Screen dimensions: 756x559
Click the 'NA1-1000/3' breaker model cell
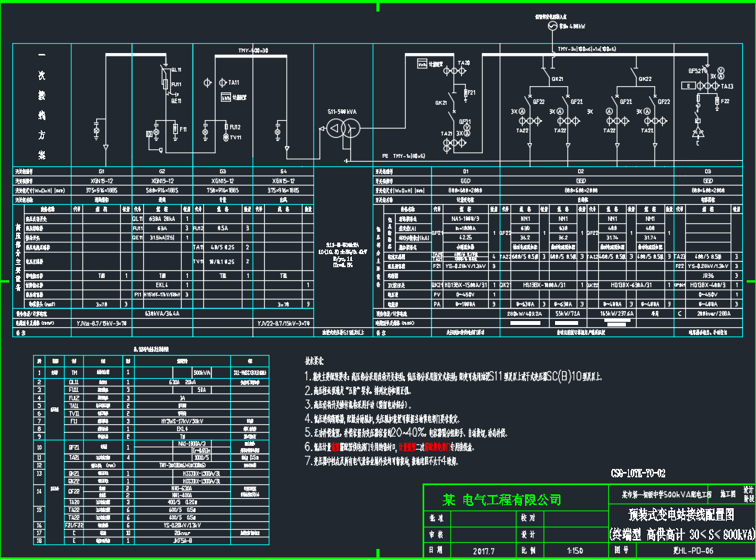[465, 219]
